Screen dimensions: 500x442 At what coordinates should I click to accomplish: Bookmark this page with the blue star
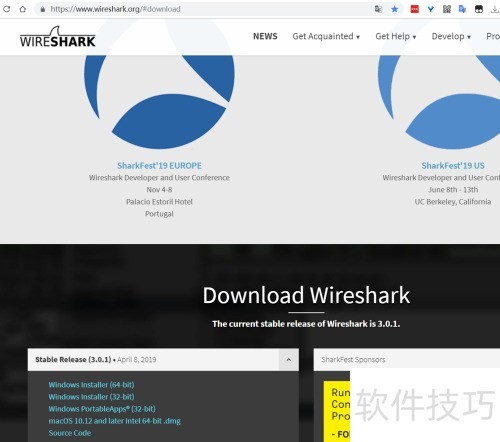(395, 9)
